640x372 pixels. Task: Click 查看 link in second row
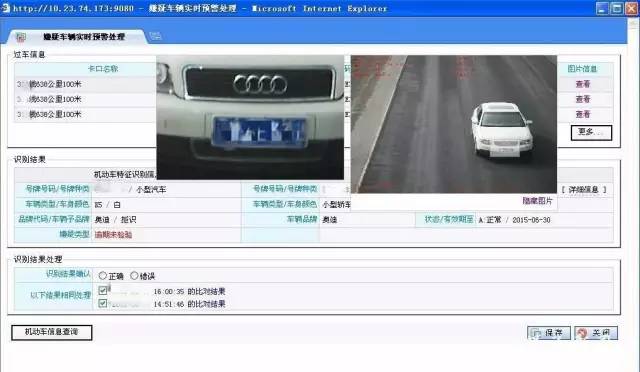point(583,99)
